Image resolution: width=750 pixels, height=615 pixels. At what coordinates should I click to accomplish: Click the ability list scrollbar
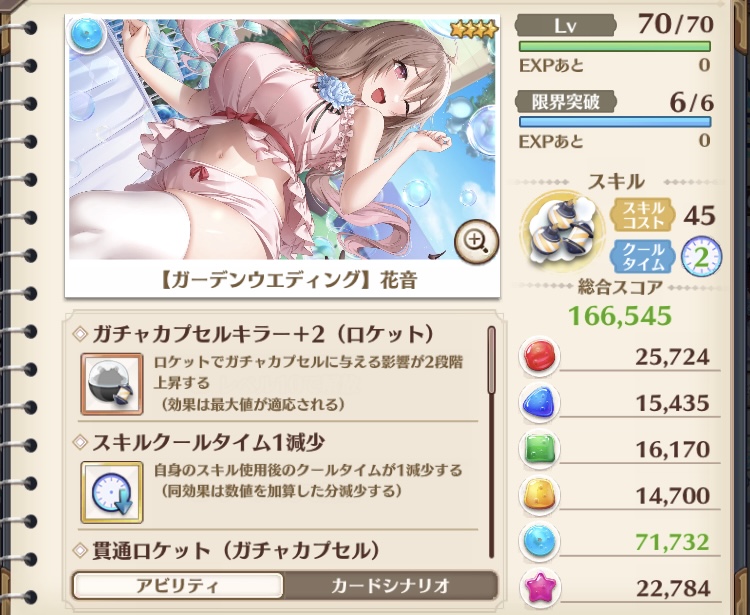pyautogui.click(x=491, y=442)
